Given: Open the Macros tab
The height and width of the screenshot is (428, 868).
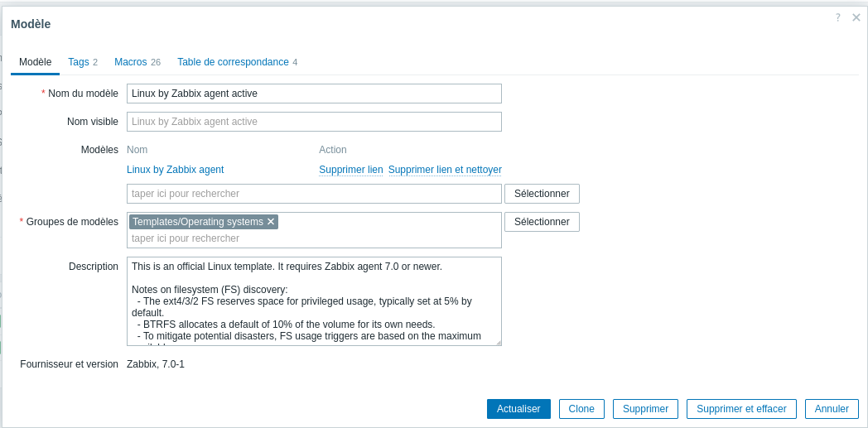Looking at the screenshot, I should (x=137, y=62).
